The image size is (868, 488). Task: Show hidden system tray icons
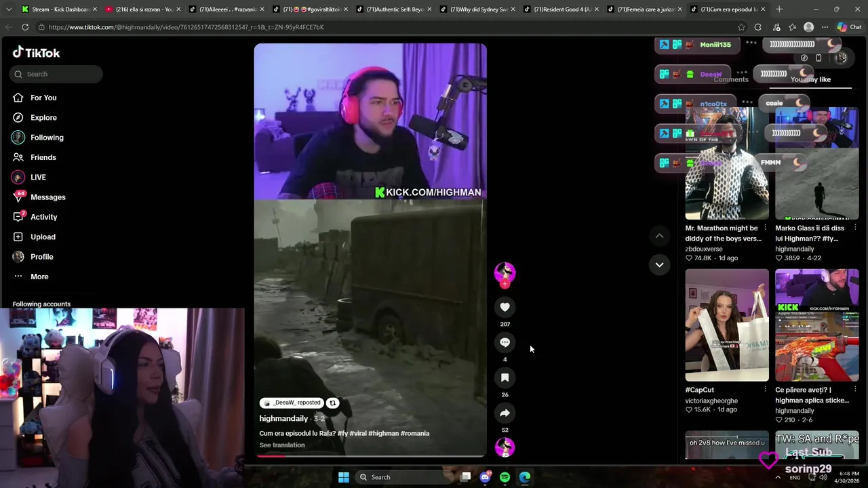pos(778,477)
